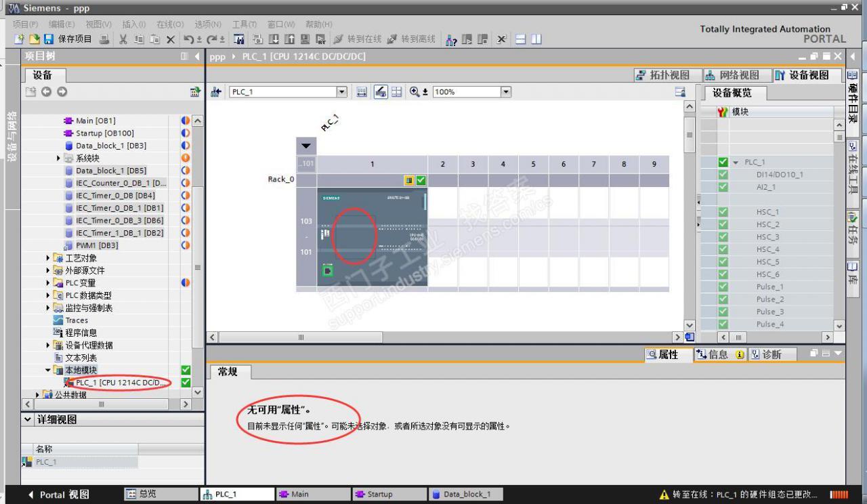Click the green status check for Pulse_1

pyautogui.click(x=723, y=287)
